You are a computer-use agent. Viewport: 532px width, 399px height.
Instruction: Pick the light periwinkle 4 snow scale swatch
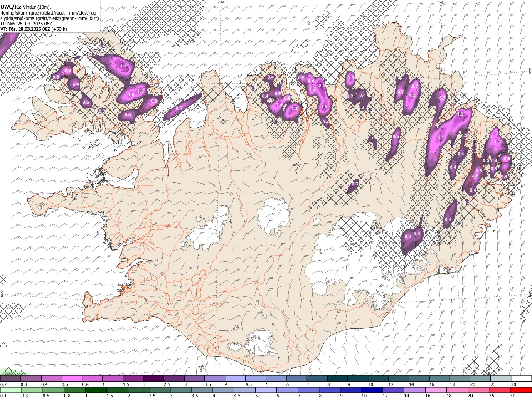pos(235,378)
